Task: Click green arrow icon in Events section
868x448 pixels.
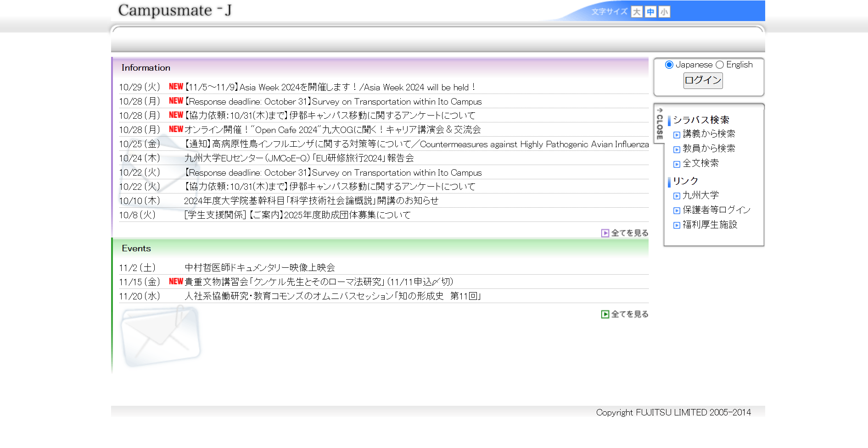Action: pyautogui.click(x=605, y=314)
